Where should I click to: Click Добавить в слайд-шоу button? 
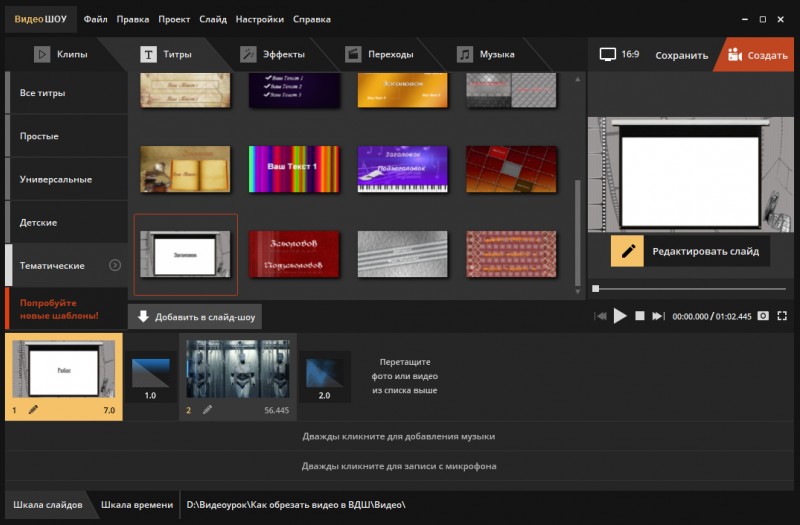(x=195, y=317)
